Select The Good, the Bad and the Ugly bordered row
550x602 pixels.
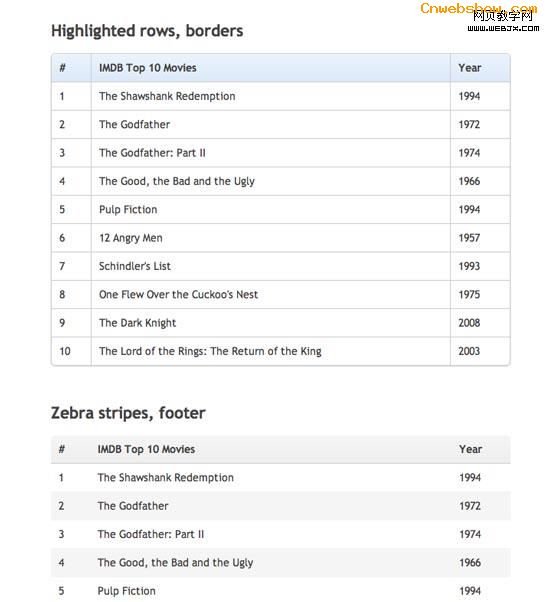281,181
